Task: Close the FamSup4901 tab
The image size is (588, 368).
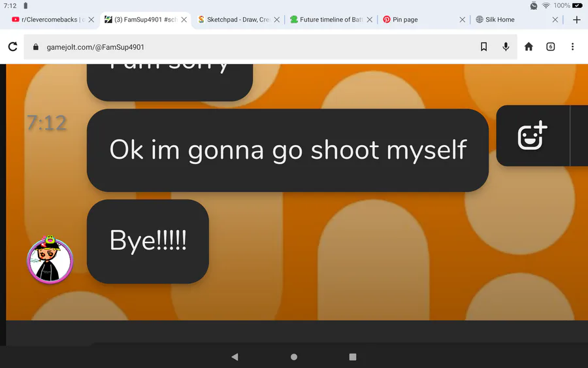Action: 184,20
